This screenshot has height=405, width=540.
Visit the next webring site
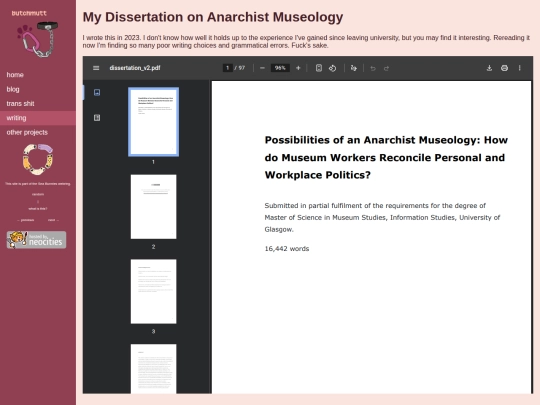click(53, 220)
